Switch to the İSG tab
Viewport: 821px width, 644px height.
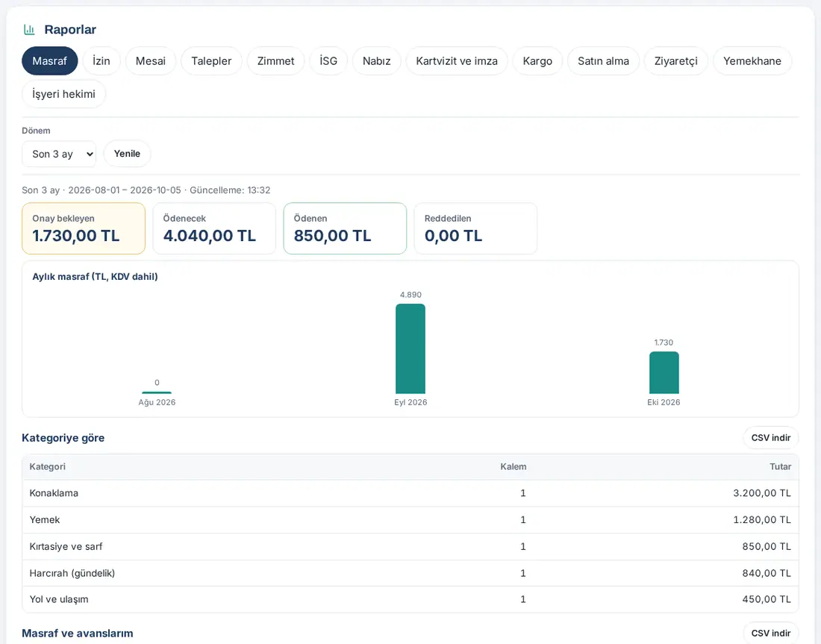(x=328, y=60)
